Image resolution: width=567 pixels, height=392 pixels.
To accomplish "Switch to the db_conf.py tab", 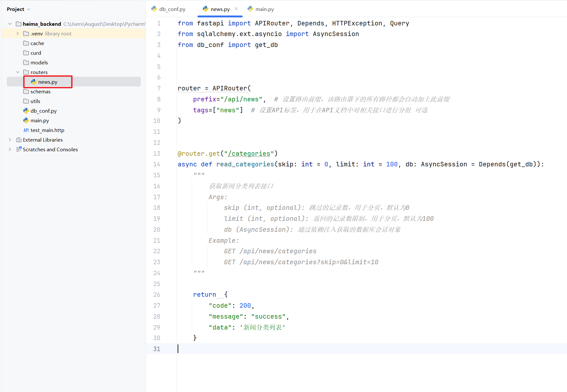I will (x=172, y=9).
